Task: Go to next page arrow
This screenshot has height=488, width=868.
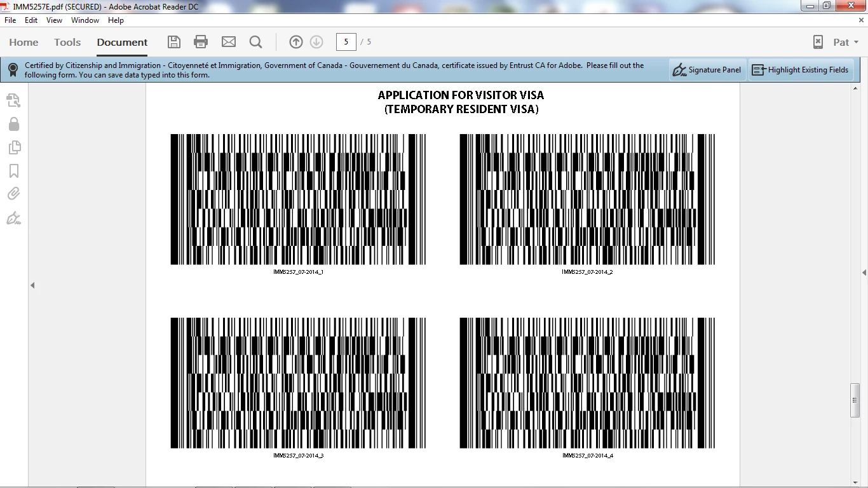Action: point(316,42)
